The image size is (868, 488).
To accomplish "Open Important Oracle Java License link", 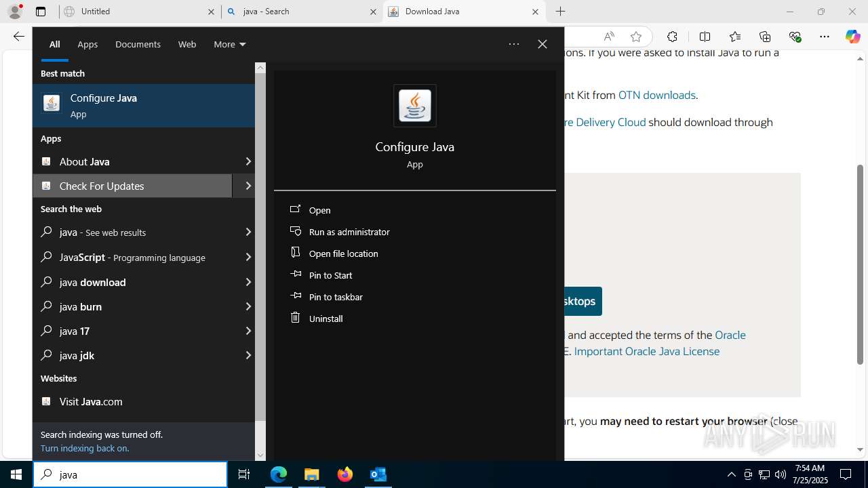I will tap(647, 351).
